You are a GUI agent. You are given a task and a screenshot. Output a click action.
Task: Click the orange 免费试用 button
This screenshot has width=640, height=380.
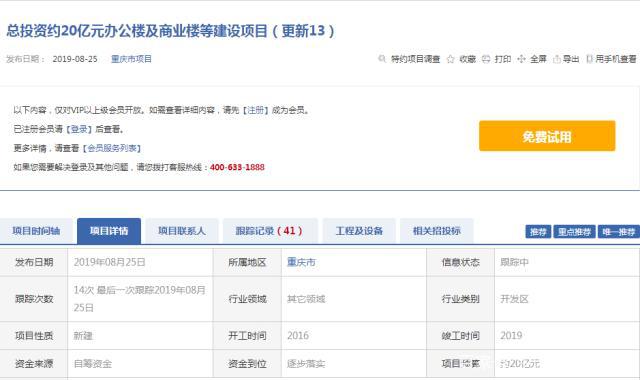tap(547, 136)
